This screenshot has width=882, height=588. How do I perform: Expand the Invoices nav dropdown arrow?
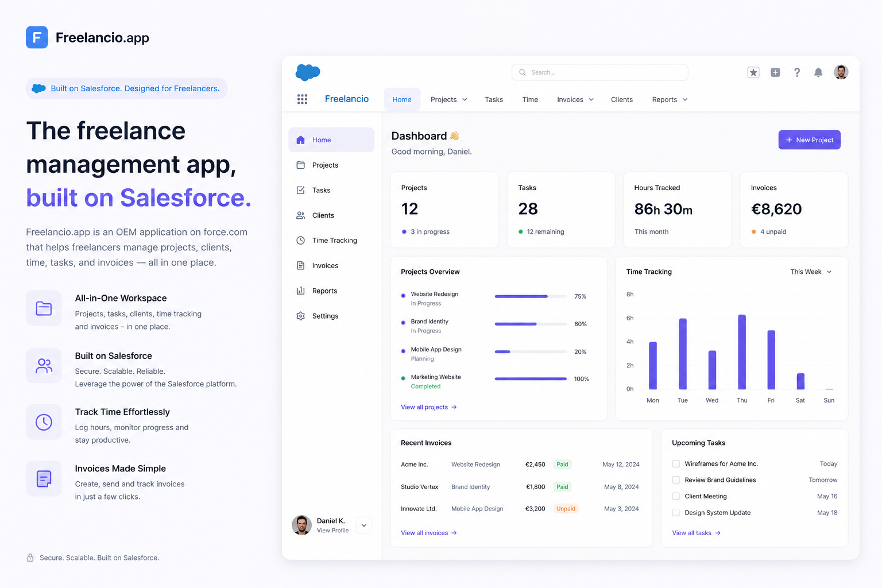pyautogui.click(x=591, y=99)
